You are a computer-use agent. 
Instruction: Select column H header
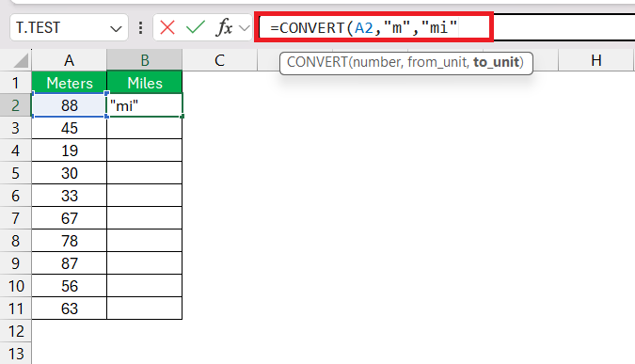595,60
